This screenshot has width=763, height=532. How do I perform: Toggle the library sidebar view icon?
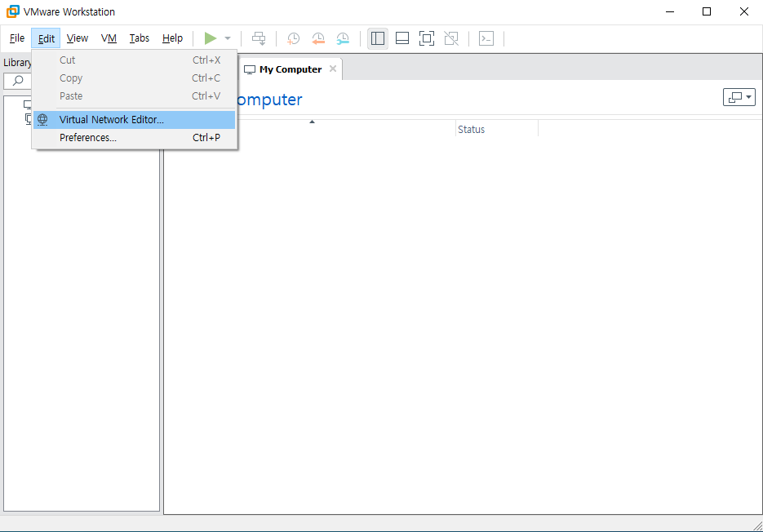point(378,38)
